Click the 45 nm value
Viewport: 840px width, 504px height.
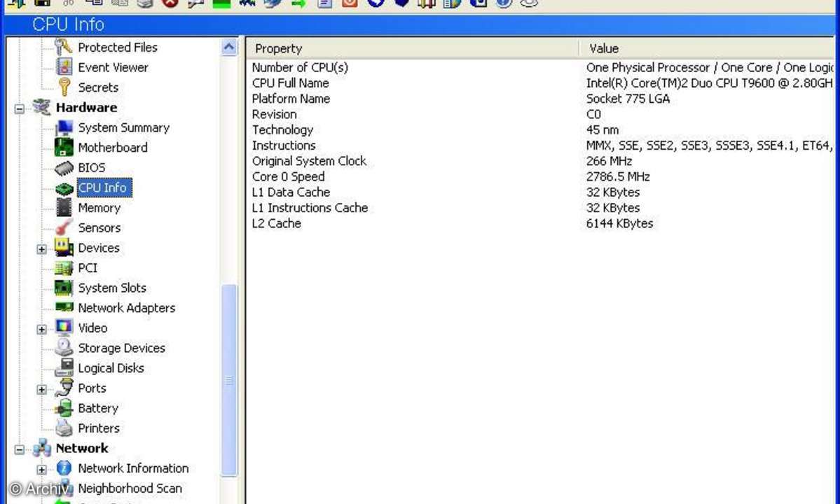(x=602, y=130)
